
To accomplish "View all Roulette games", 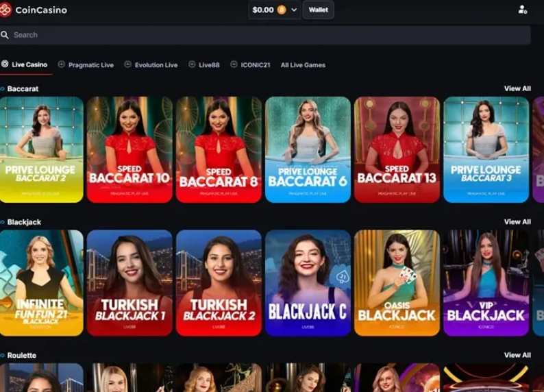I will [x=517, y=355].
